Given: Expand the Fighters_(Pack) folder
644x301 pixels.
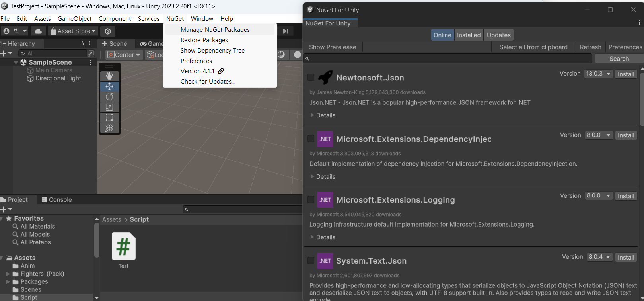Looking at the screenshot, I should [x=8, y=274].
